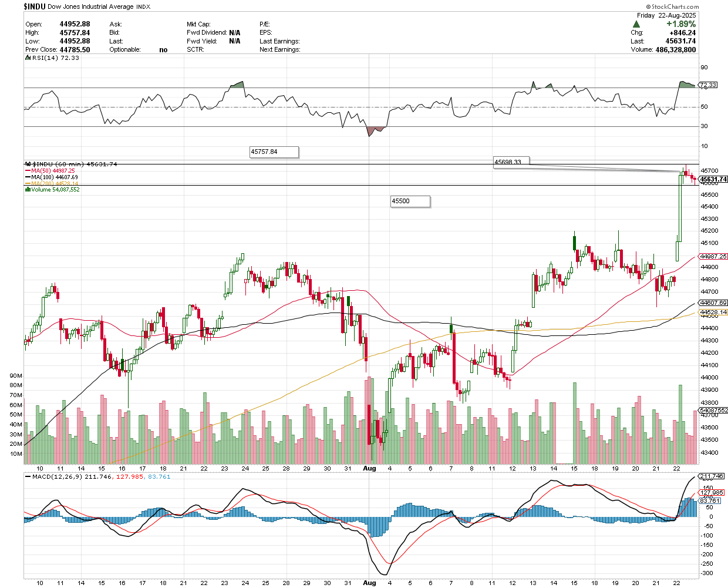Click the MA(50) 44987.25 legend text

point(53,171)
